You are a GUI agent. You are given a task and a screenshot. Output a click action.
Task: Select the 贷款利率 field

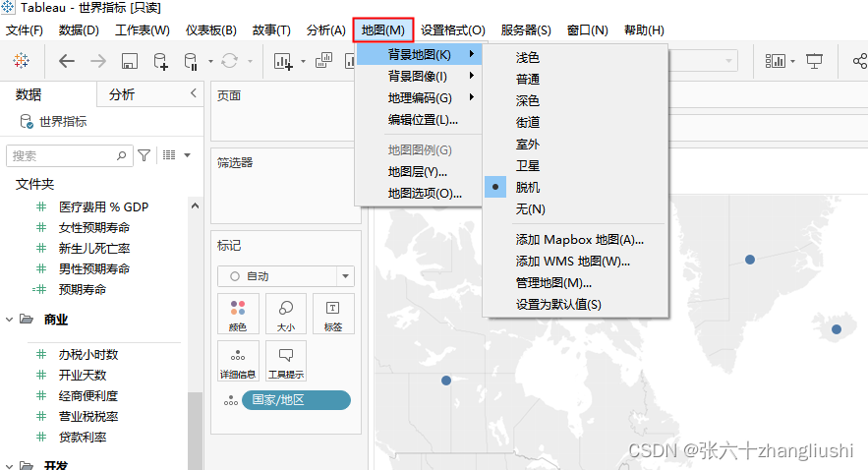coord(83,437)
